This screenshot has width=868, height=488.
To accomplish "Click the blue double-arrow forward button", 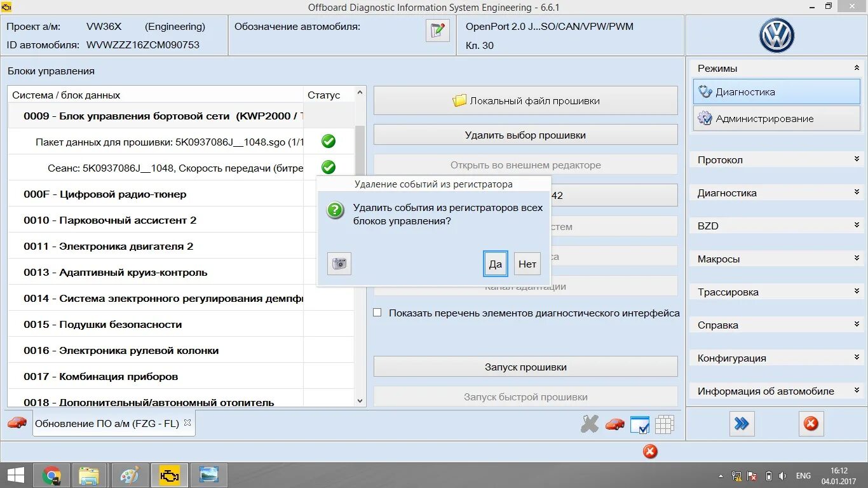I will (x=742, y=424).
